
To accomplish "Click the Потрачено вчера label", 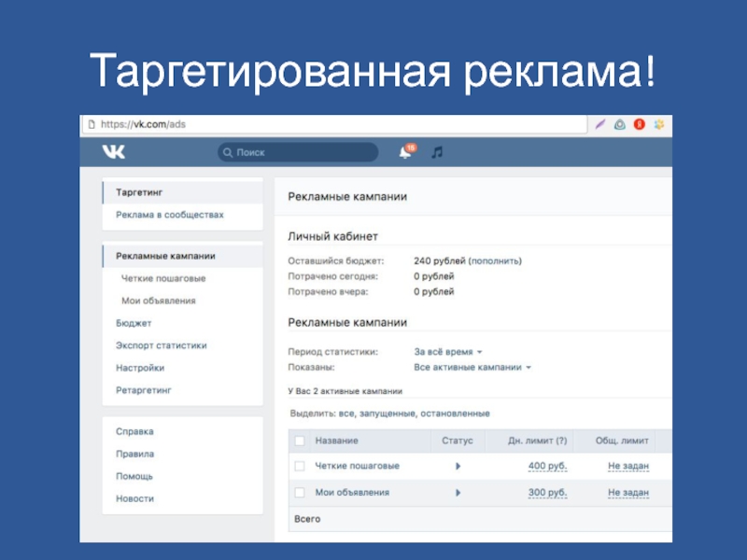I will 328,291.
